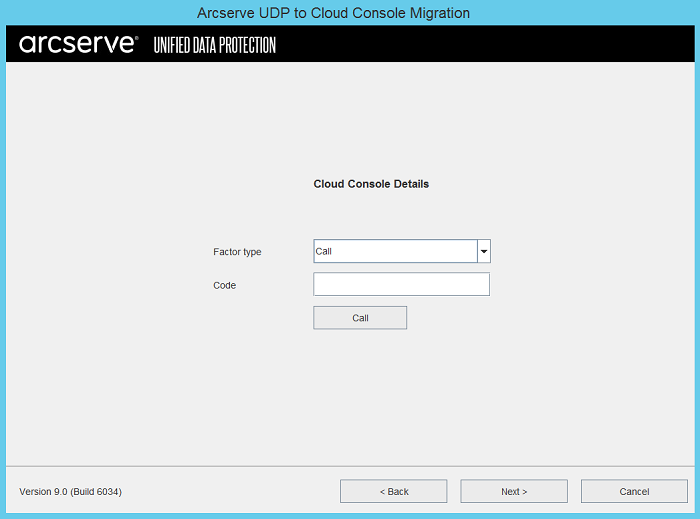
Task: Click the Code input field
Action: click(x=401, y=284)
